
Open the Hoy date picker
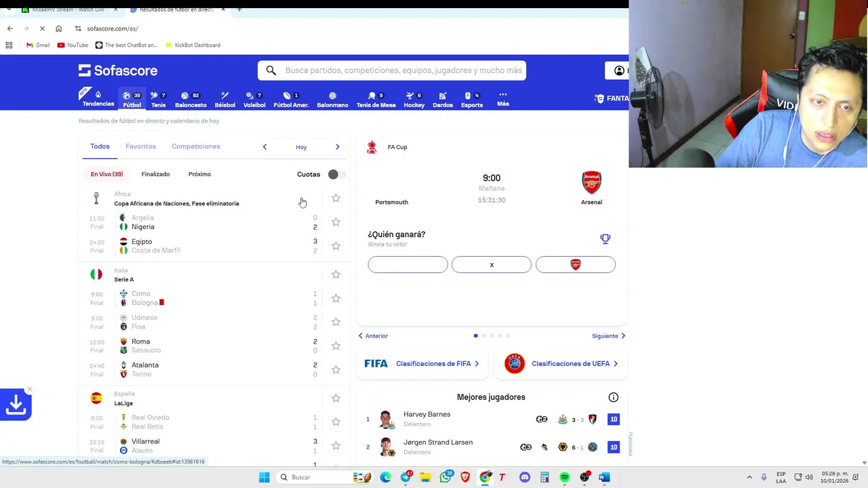[x=301, y=147]
